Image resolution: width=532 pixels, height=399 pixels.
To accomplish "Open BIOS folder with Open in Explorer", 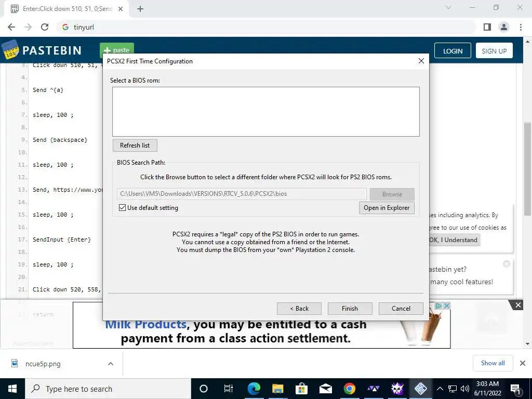I will pyautogui.click(x=387, y=208).
